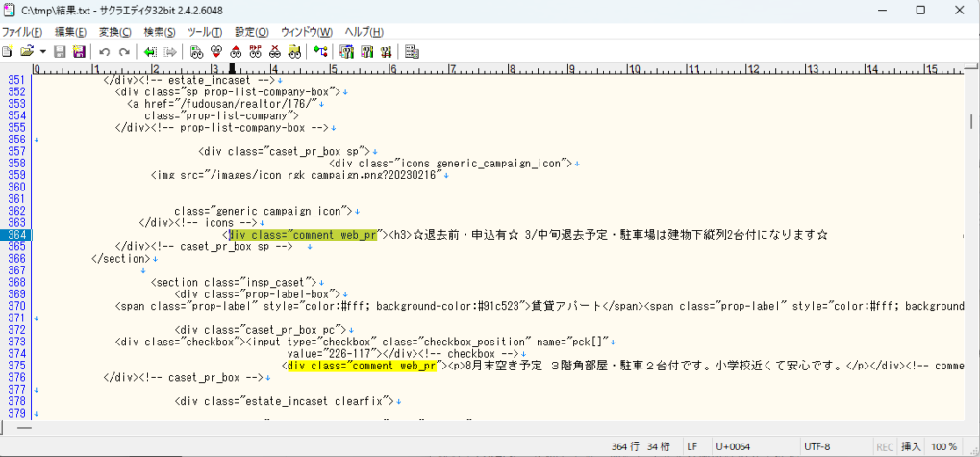980x457 pixels.
Task: Open the 設定(O) menu
Action: click(252, 32)
